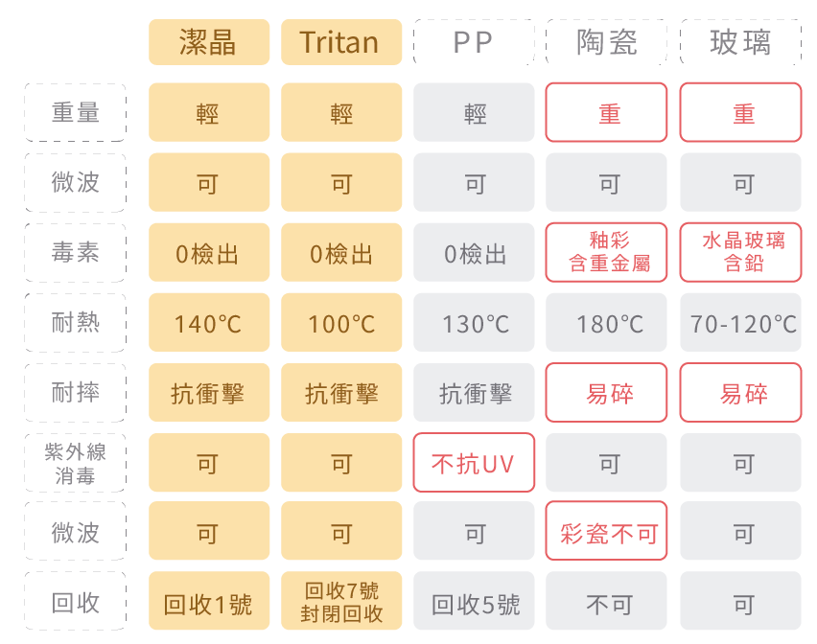
Task: Select the 水晶玻璃含鉛 warning cell
Action: pos(740,252)
